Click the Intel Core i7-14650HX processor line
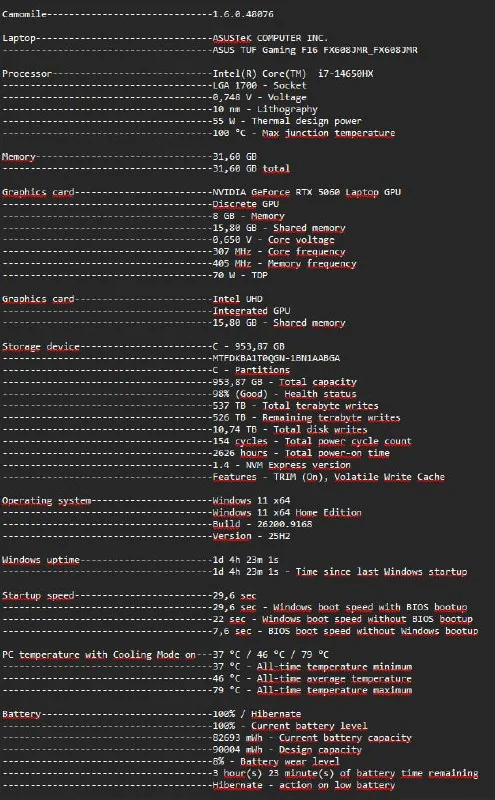This screenshot has height=800, width=495. pos(292,73)
